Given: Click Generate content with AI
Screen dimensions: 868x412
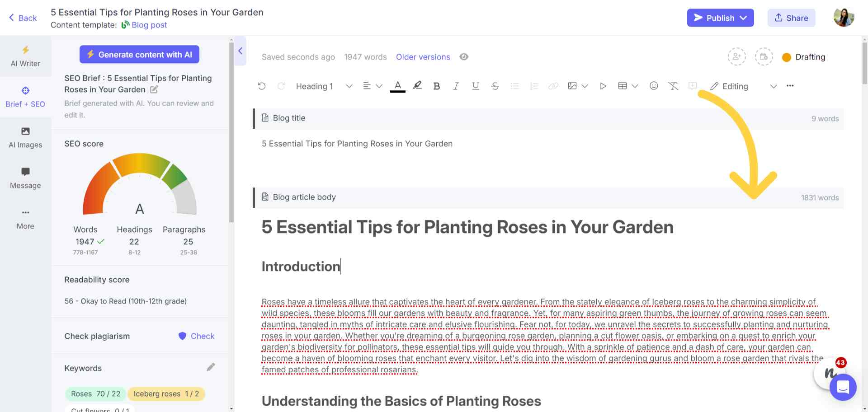Looking at the screenshot, I should tap(139, 54).
